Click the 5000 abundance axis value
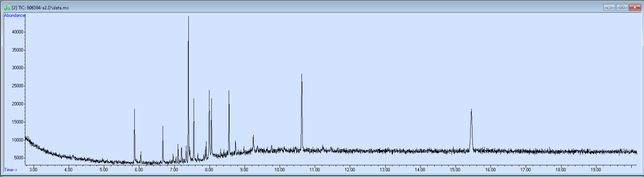644x177 pixels. click(x=19, y=158)
